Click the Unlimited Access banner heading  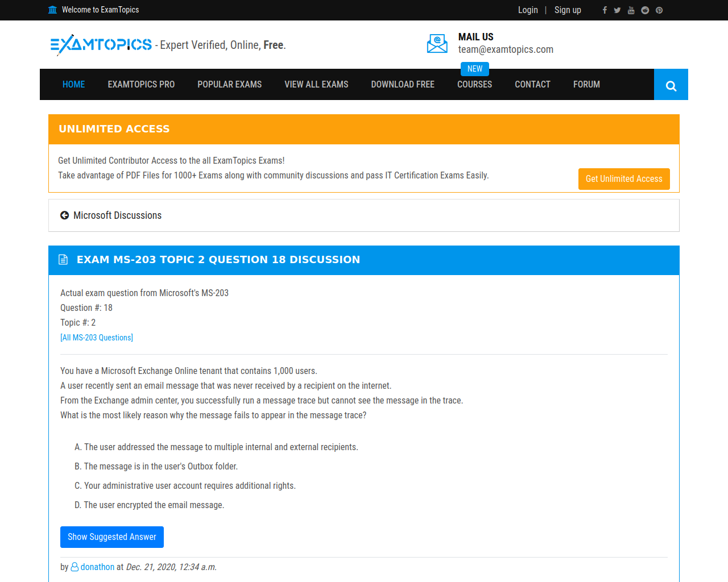click(x=114, y=129)
